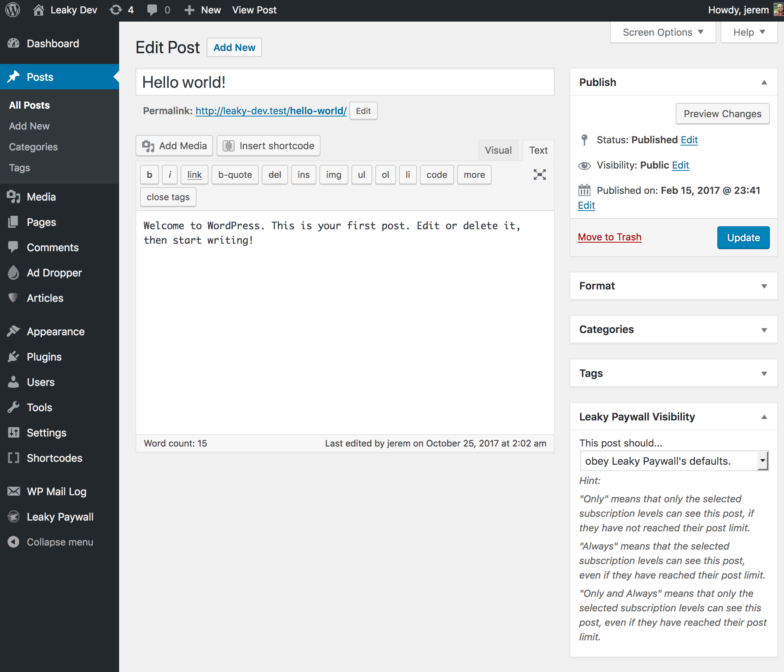The height and width of the screenshot is (672, 784).
Task: Click the WordPress logo icon
Action: pos(13,10)
